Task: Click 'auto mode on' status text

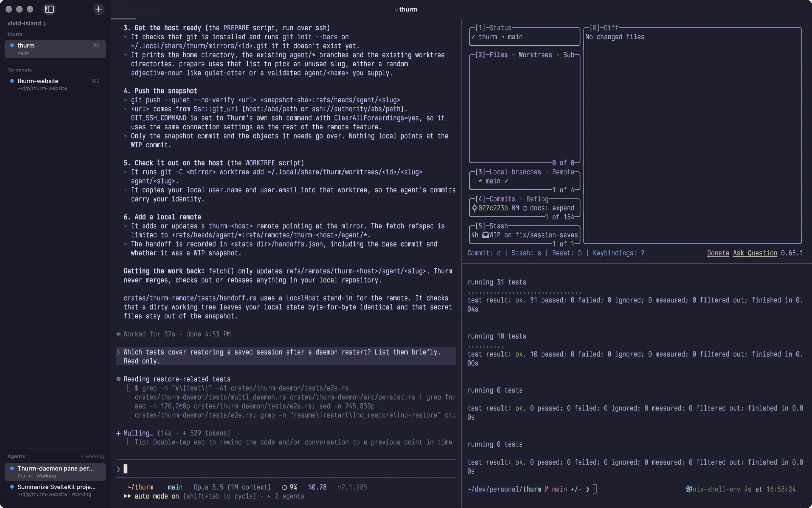Action: (157, 496)
